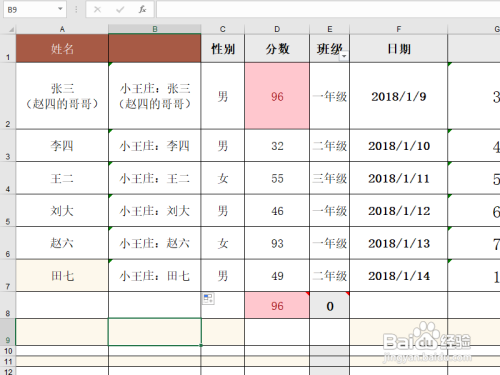Click the cell 2018/1/14
The height and width of the screenshot is (375, 500).
point(398,276)
